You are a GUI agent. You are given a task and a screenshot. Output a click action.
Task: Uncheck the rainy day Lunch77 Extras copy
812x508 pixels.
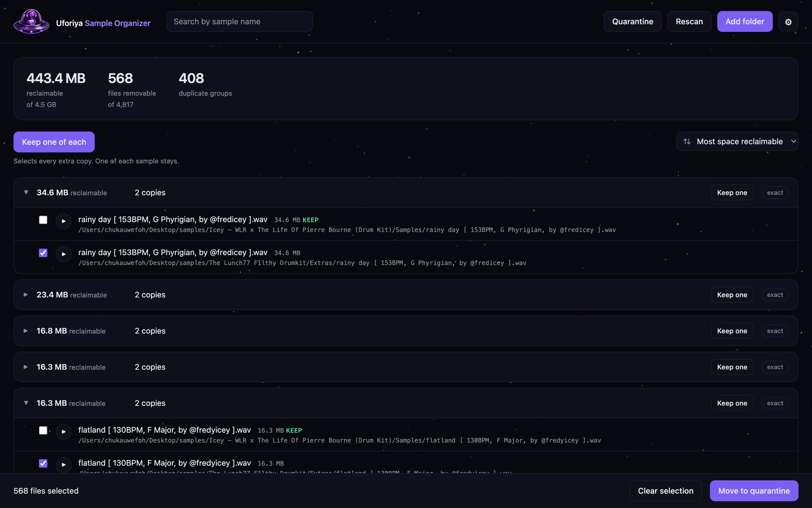coord(43,253)
